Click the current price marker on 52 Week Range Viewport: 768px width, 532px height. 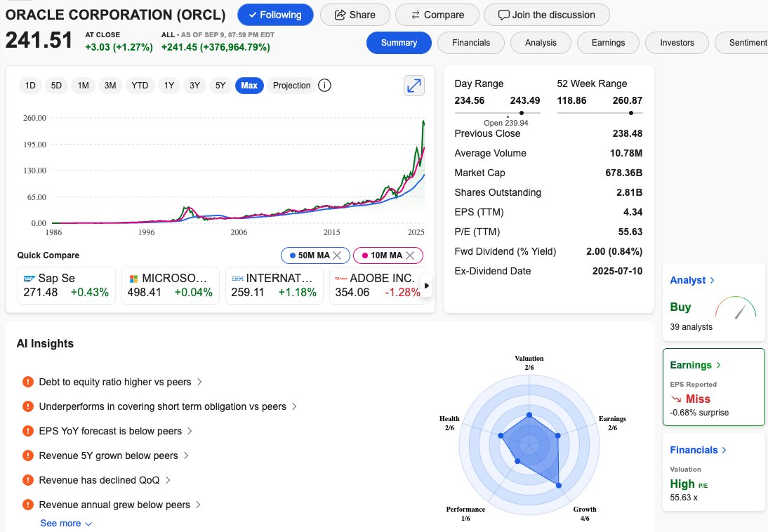(x=631, y=112)
